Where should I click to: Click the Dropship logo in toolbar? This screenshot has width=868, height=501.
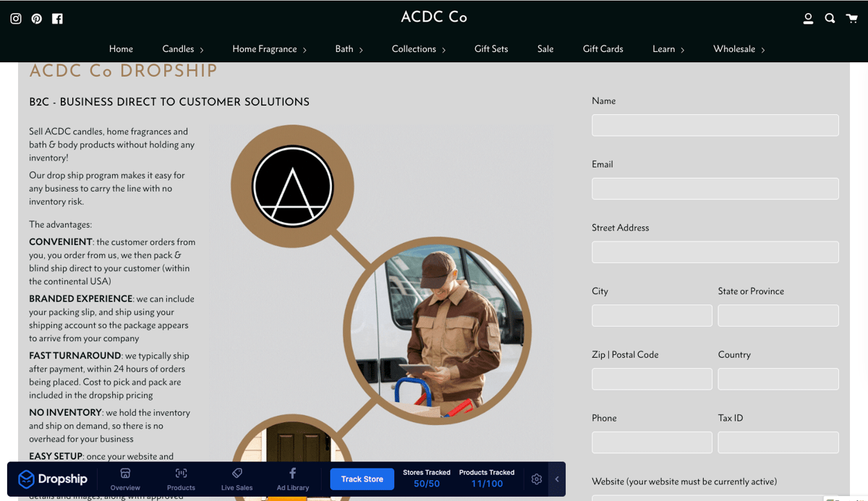(x=53, y=479)
